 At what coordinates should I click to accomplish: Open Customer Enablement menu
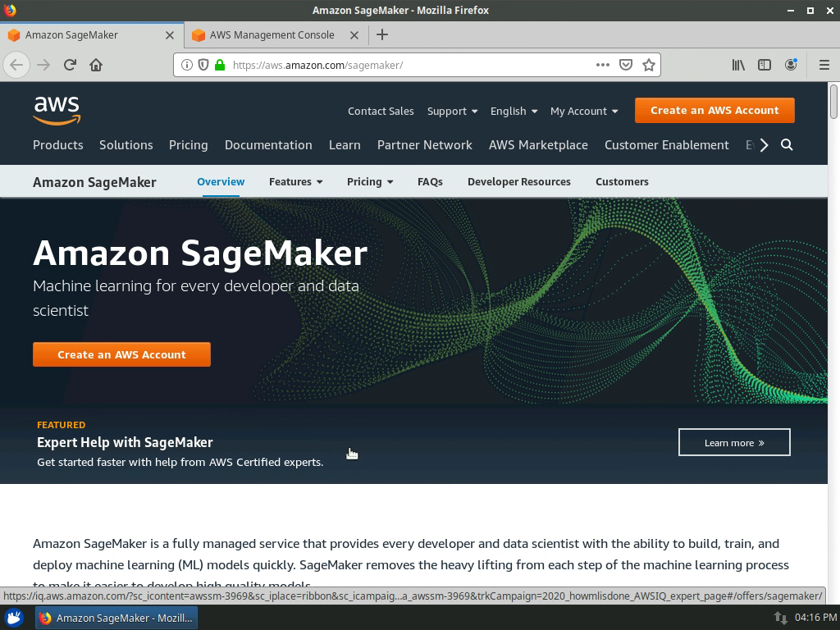666,144
